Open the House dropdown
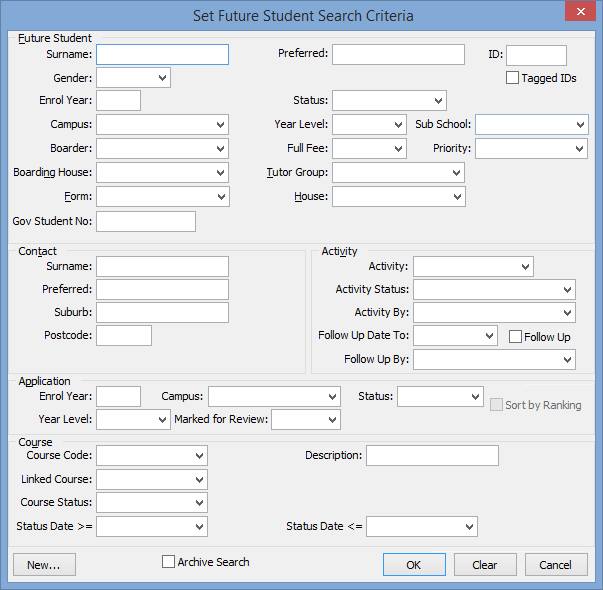The width and height of the screenshot is (603, 590). coord(399,197)
